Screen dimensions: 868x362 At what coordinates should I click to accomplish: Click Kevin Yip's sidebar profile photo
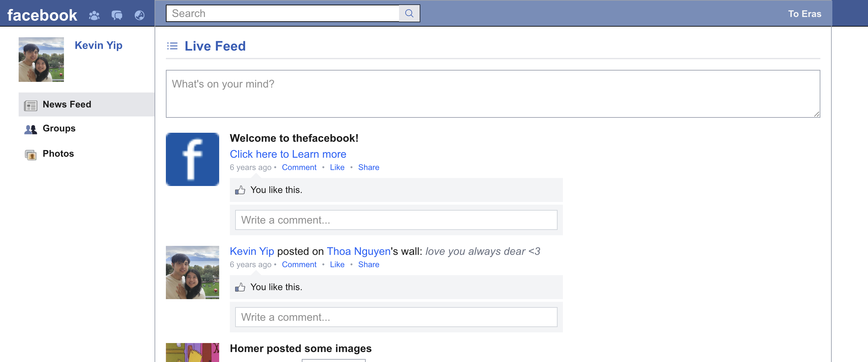click(41, 60)
